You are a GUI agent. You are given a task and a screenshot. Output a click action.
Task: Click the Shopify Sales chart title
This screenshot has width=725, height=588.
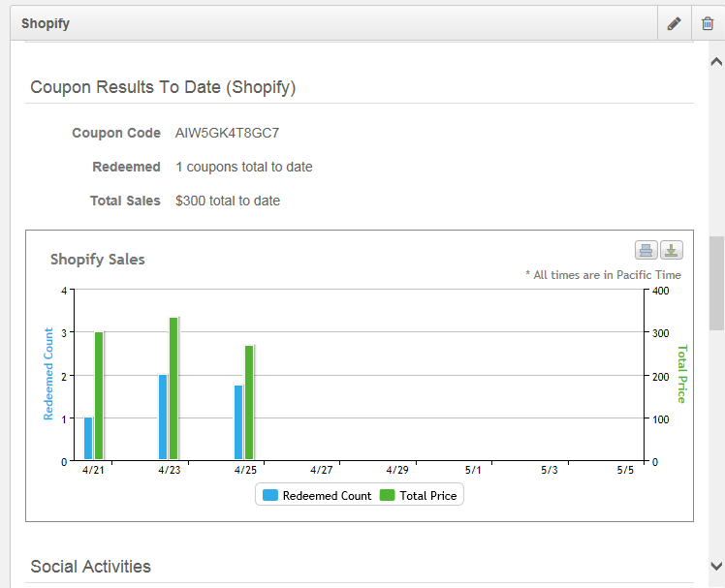pyautogui.click(x=98, y=260)
